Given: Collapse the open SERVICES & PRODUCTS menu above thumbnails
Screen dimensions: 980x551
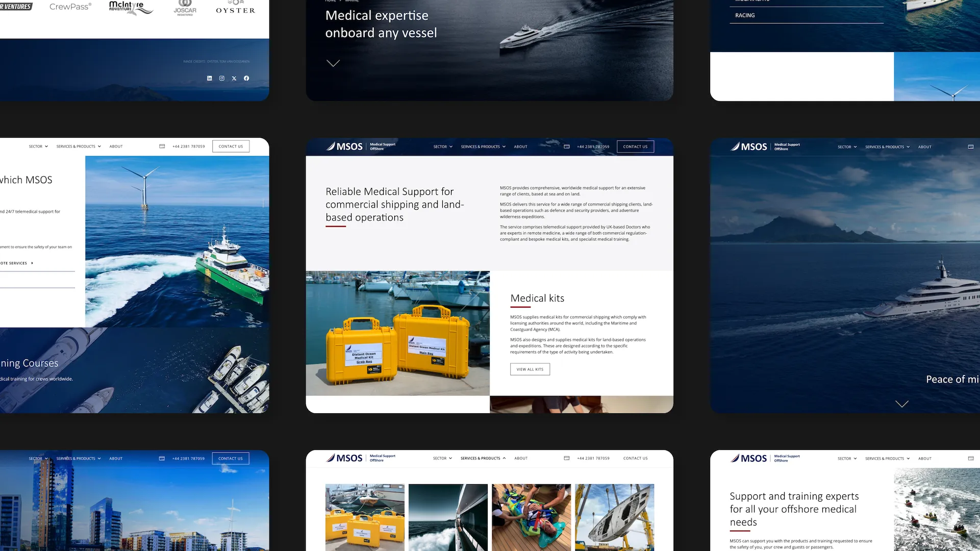Looking at the screenshot, I should point(483,458).
